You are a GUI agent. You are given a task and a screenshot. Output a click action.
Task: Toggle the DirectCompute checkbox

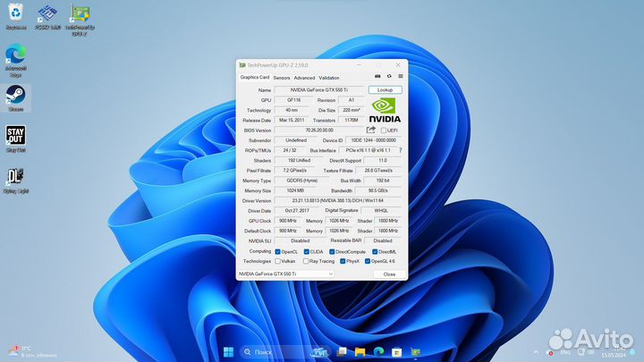click(332, 251)
